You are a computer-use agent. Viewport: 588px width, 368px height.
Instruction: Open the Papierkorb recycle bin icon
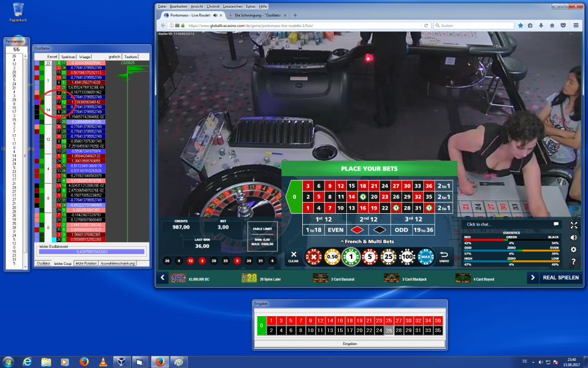coord(18,12)
